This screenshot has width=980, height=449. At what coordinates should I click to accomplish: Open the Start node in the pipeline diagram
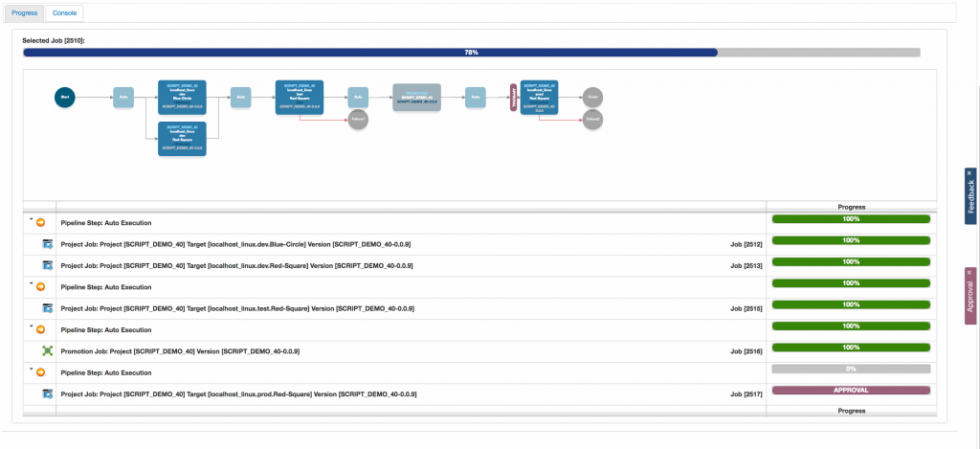(64, 97)
